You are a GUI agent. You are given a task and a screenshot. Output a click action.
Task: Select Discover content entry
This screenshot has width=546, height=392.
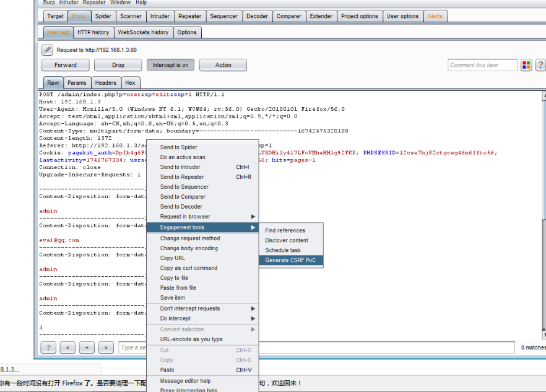(291, 240)
